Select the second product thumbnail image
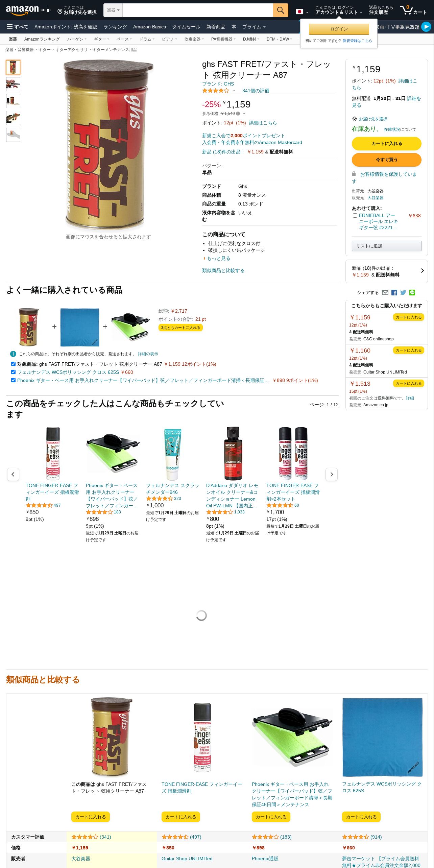 pos(13,84)
